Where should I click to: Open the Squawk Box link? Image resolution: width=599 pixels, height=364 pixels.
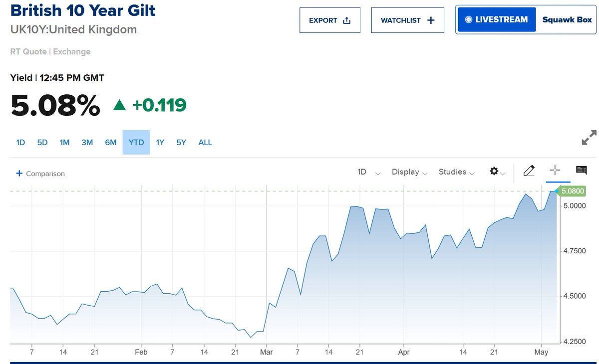pyautogui.click(x=567, y=20)
